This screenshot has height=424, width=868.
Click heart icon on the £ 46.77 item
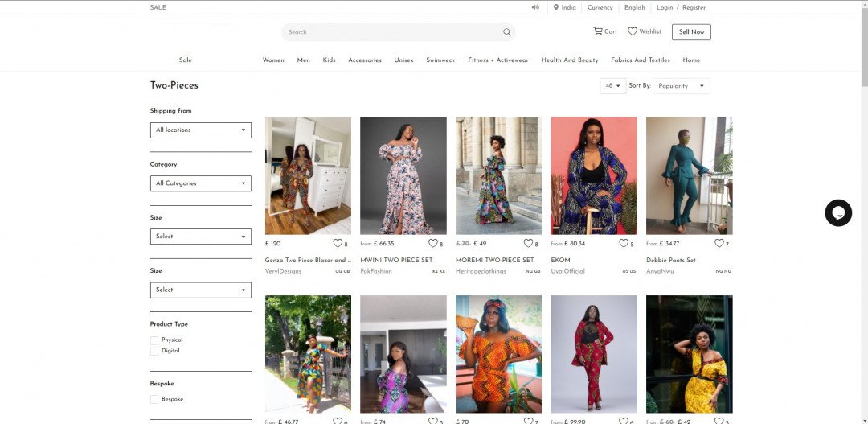337,421
